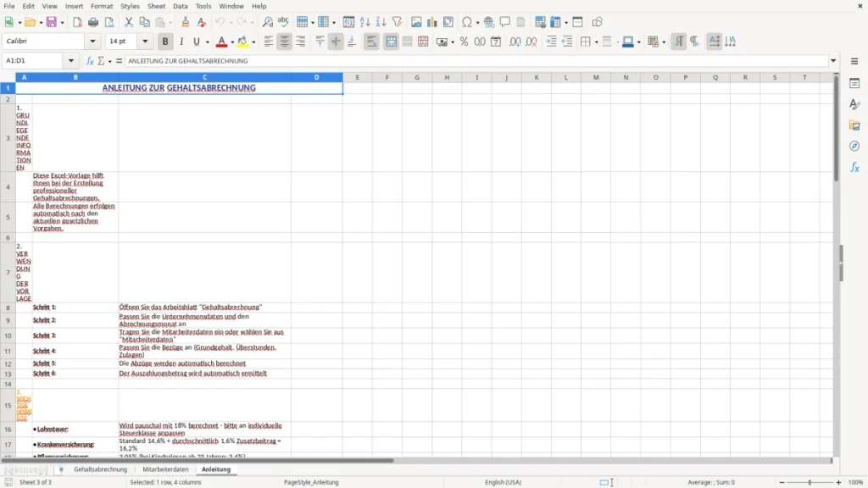Image resolution: width=868 pixels, height=488 pixels.
Task: Insert a hyperlink
Action: point(489,22)
